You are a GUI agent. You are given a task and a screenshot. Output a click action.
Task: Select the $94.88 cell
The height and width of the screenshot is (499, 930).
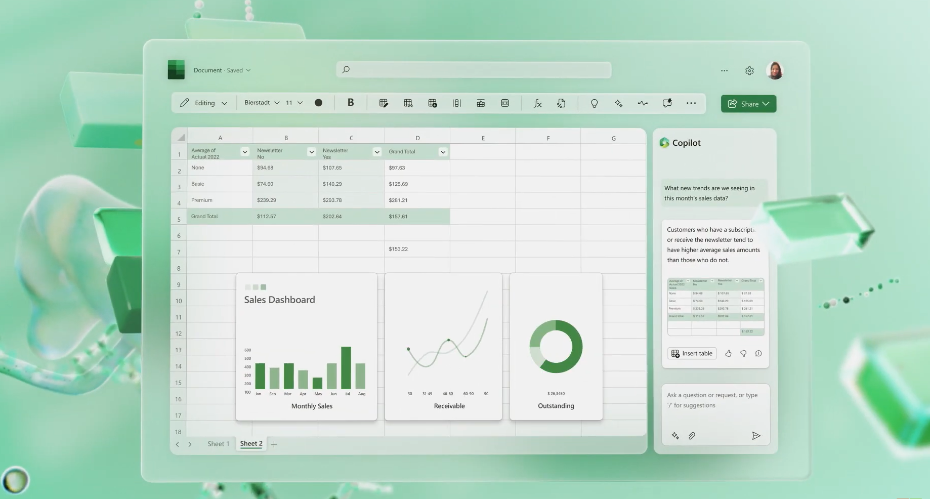(285, 168)
